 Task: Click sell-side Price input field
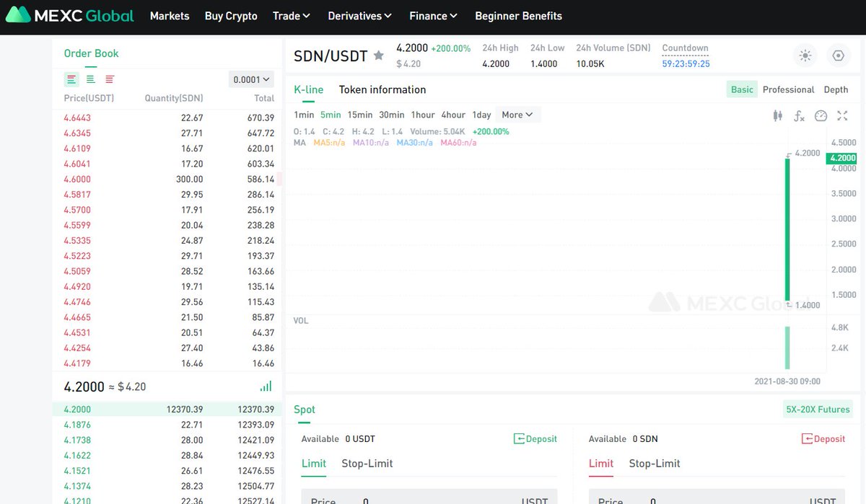pyautogui.click(x=717, y=496)
